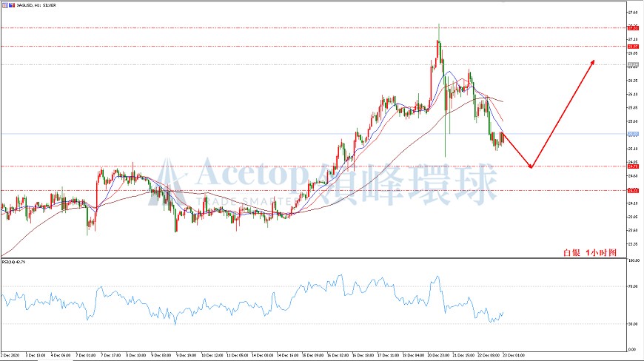Click the 23.35 price axis label
The width and height of the screenshot is (644, 361).
click(x=633, y=243)
